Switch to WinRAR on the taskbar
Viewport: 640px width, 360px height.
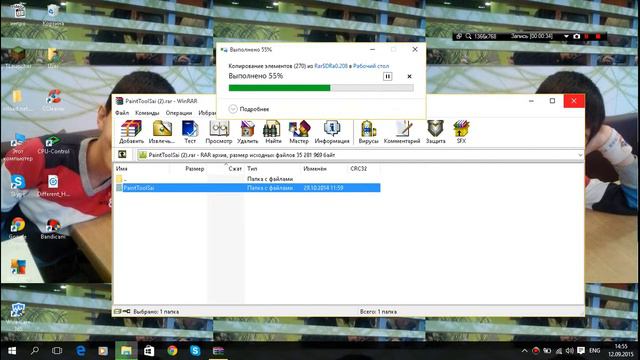pos(218,351)
